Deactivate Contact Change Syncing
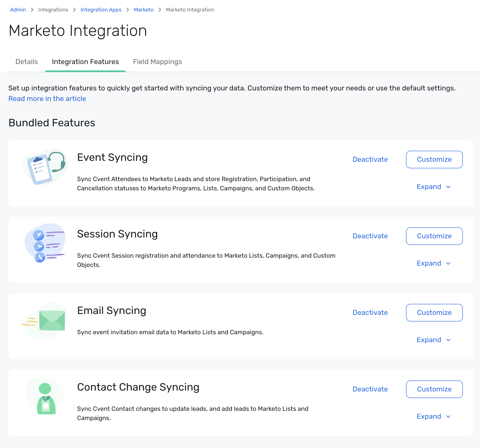 coord(370,389)
